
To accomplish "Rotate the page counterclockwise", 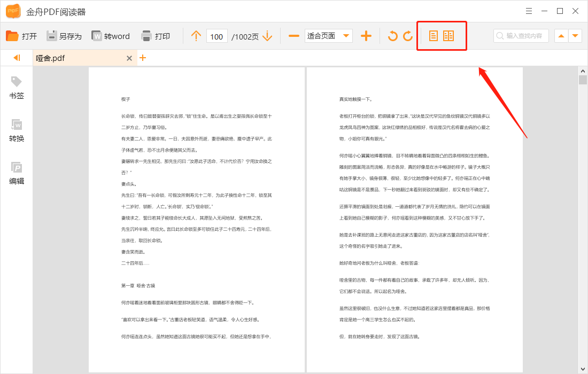I will click(394, 36).
